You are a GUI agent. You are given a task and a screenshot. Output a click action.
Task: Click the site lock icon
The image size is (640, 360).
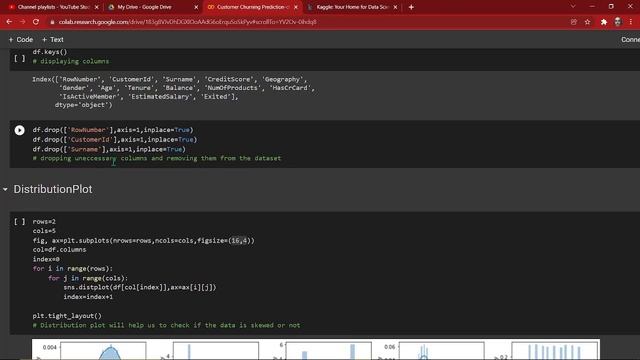[x=52, y=22]
